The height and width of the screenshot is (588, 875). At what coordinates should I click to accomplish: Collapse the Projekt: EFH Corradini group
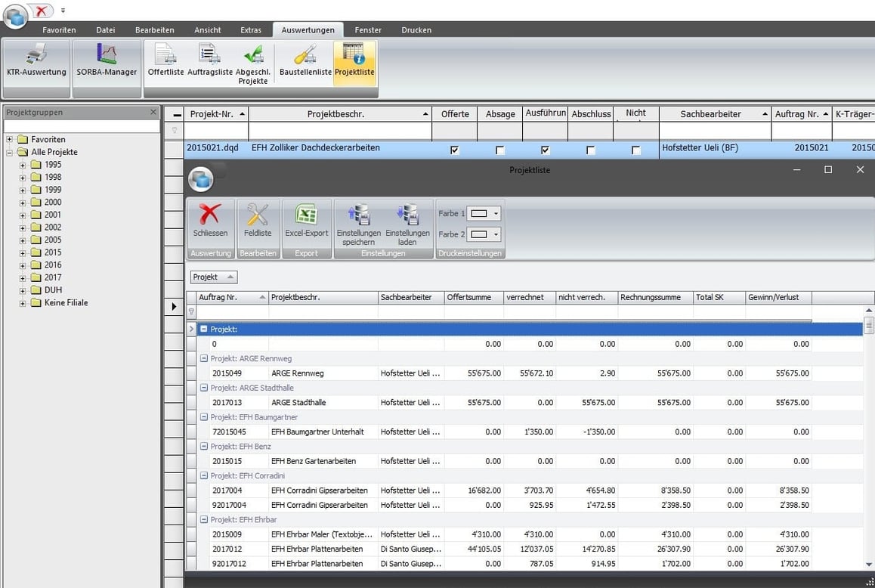[204, 475]
